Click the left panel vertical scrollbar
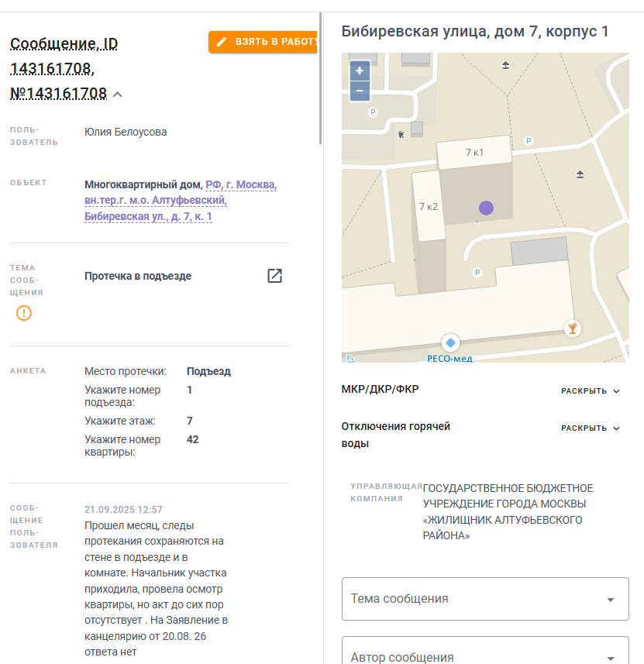Image resolution: width=644 pixels, height=664 pixels. click(x=321, y=78)
